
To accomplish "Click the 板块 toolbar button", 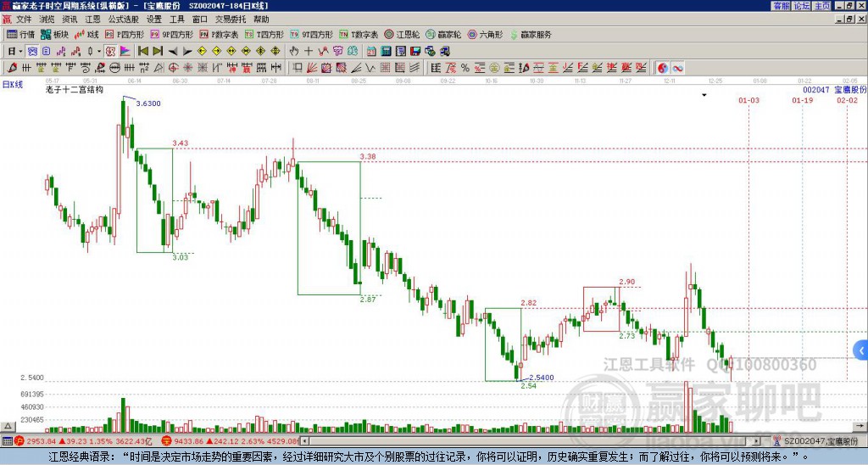I will tap(54, 34).
